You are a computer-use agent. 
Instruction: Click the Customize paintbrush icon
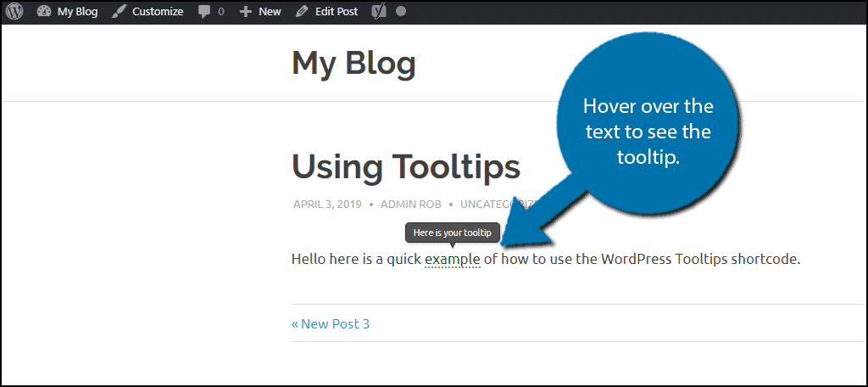point(120,12)
